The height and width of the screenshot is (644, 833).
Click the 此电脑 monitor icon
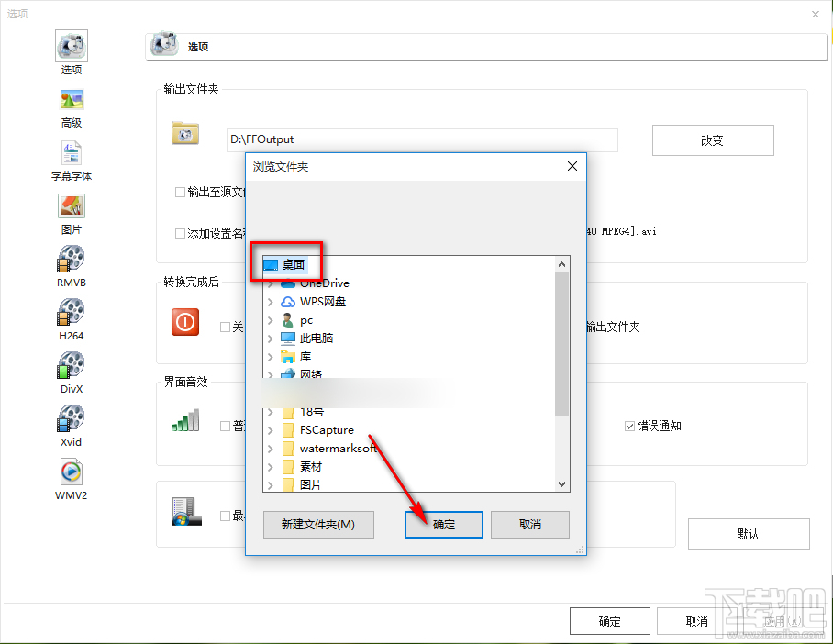point(288,338)
